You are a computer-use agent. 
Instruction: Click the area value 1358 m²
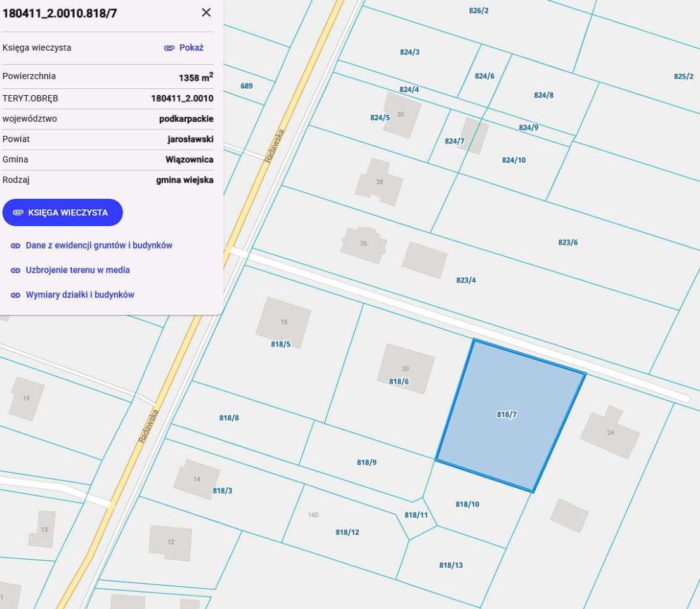coord(196,77)
